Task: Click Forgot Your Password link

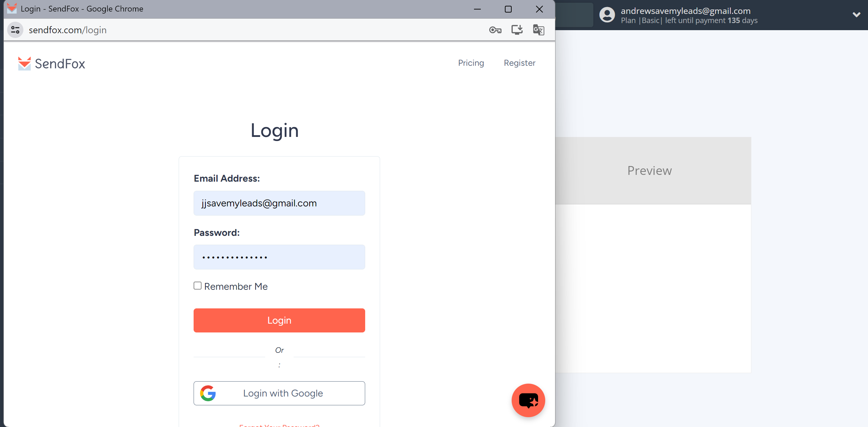Action: tap(279, 425)
